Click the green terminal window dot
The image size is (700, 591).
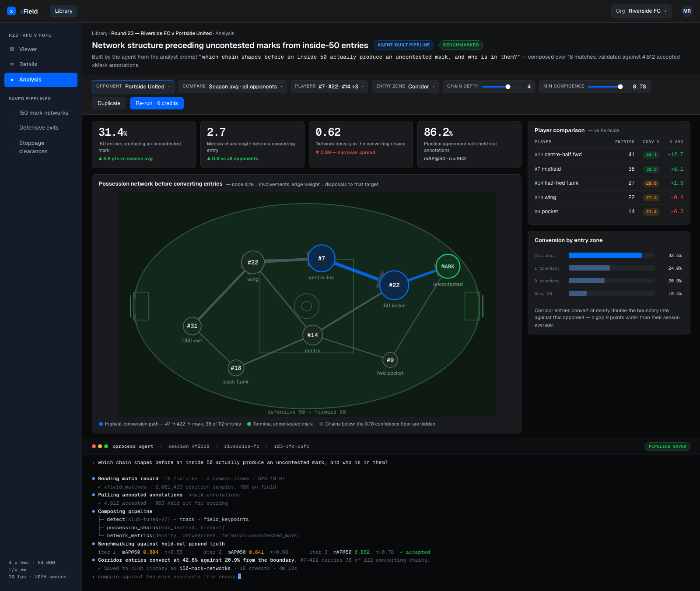[106, 447]
